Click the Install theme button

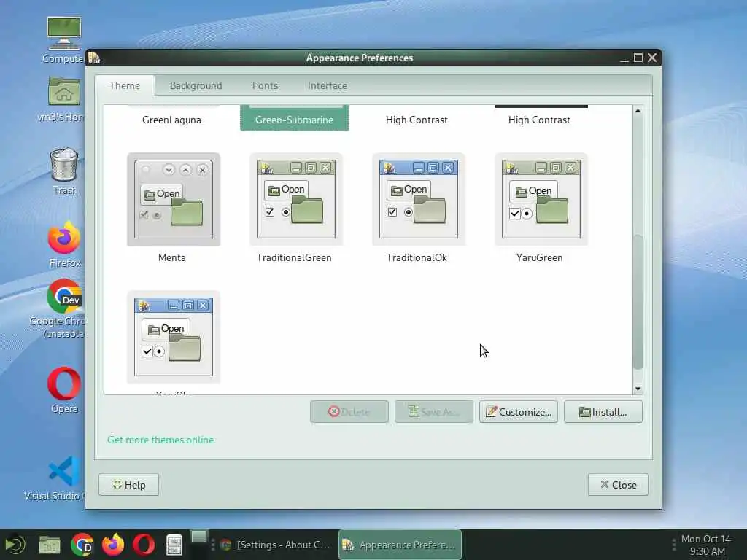click(603, 412)
